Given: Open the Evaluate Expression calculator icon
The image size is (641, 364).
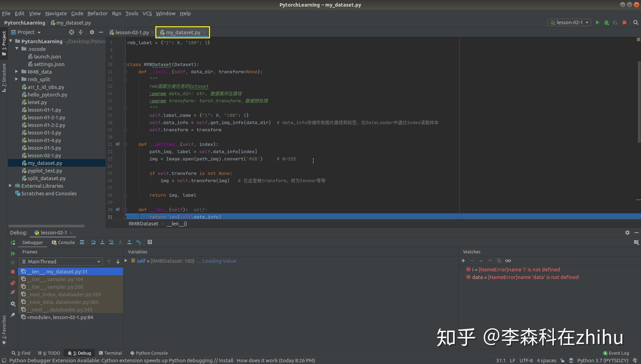Looking at the screenshot, I should coord(150,242).
